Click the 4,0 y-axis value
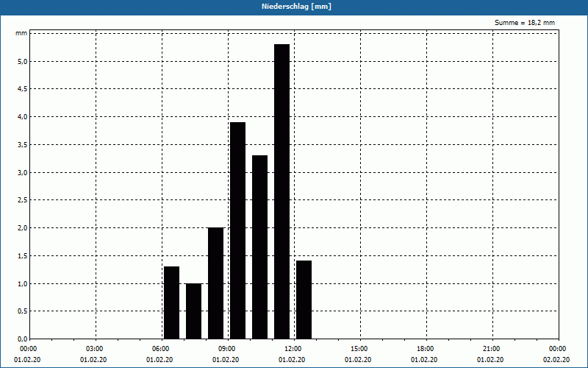588x368 pixels. pos(23,117)
